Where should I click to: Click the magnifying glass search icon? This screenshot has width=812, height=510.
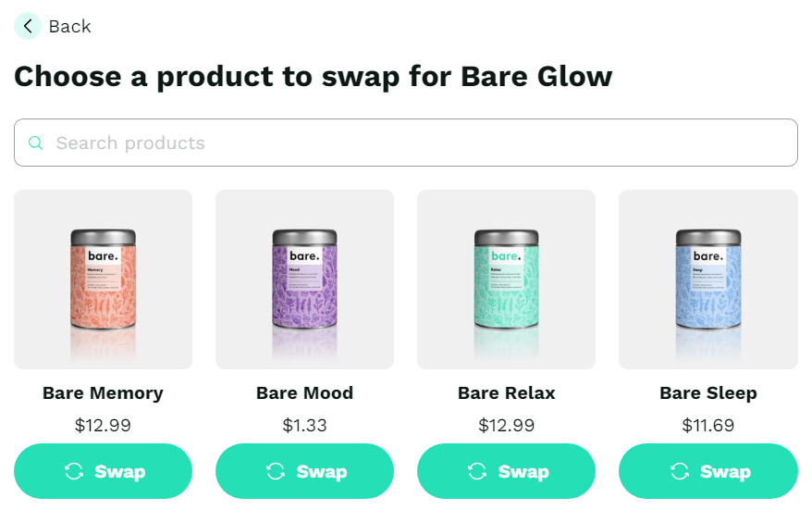35,143
